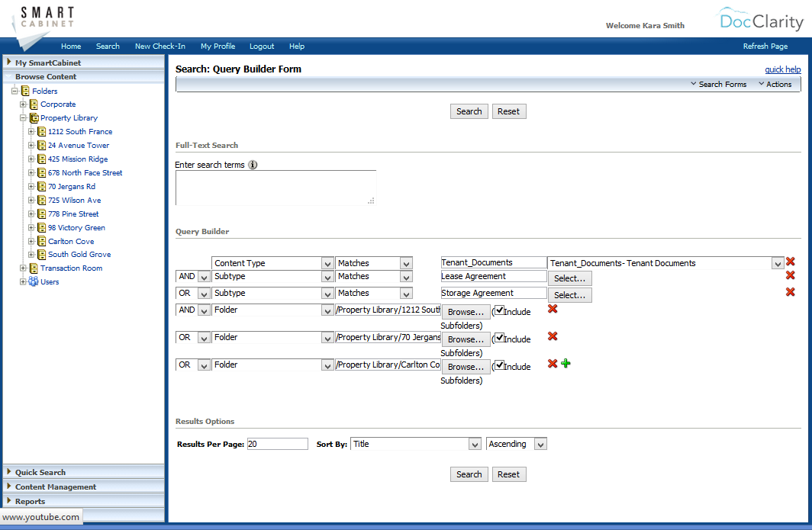Click the Transaction Room folder icon
The height and width of the screenshot is (530, 812).
33,268
